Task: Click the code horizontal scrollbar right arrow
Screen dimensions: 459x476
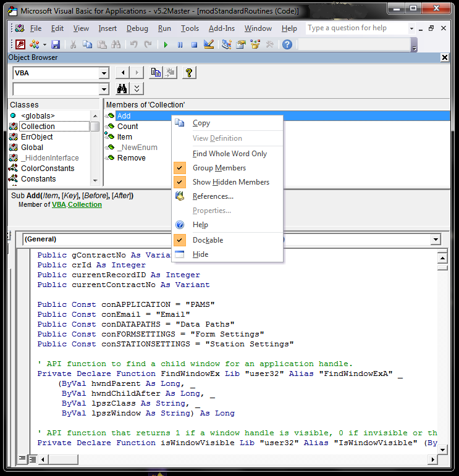Action: [x=432, y=459]
